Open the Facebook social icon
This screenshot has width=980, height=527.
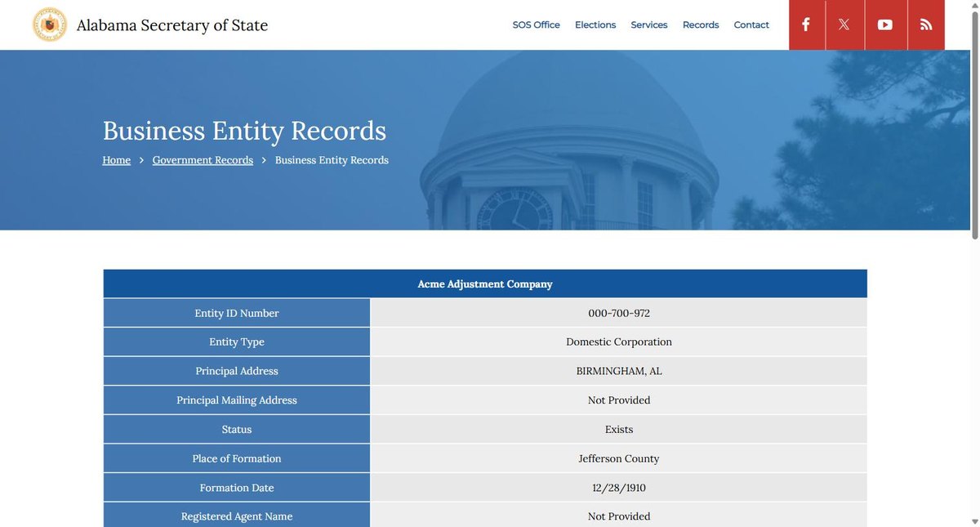coord(806,25)
